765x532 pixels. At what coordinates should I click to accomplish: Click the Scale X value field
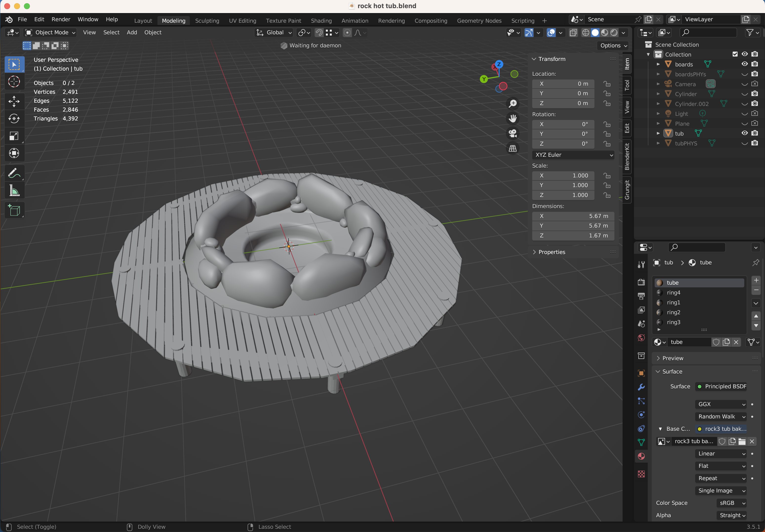[x=563, y=176]
